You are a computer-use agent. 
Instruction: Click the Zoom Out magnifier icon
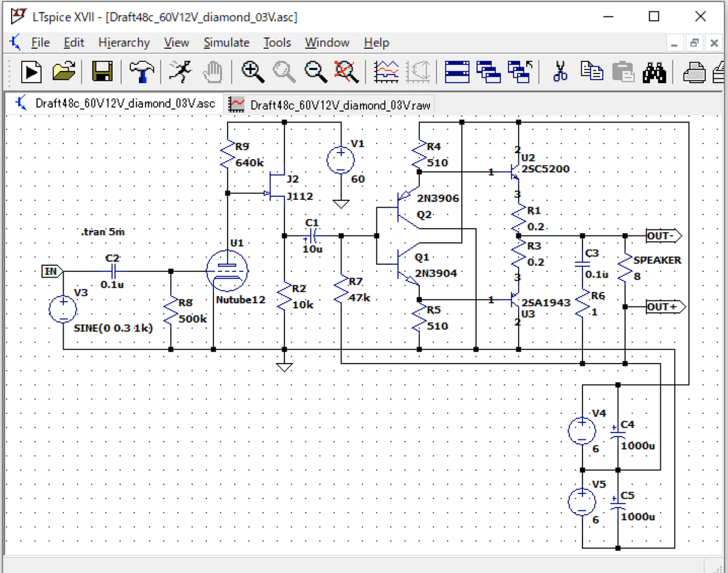coord(315,72)
